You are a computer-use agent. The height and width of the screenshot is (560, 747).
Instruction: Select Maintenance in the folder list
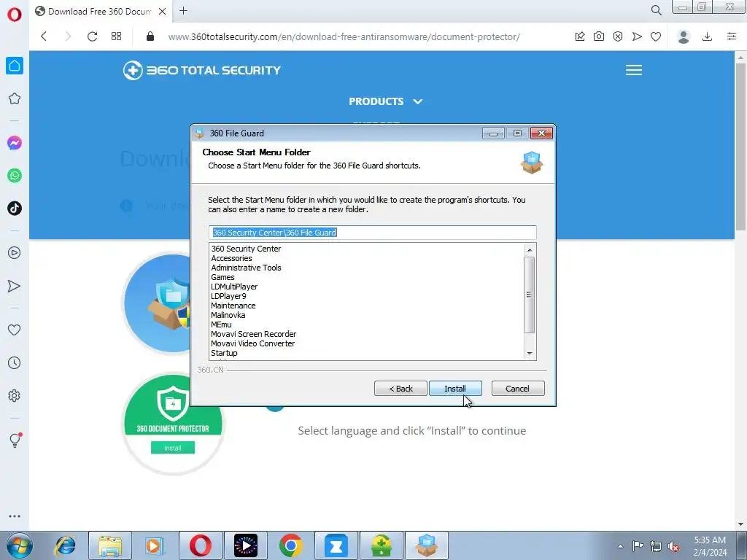click(x=233, y=306)
